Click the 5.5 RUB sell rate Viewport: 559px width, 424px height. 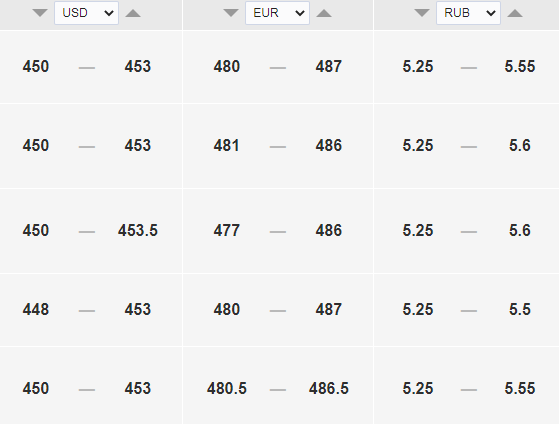(x=520, y=309)
